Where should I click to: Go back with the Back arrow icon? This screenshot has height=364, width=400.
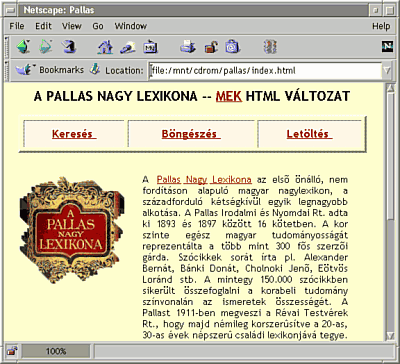coord(23,47)
